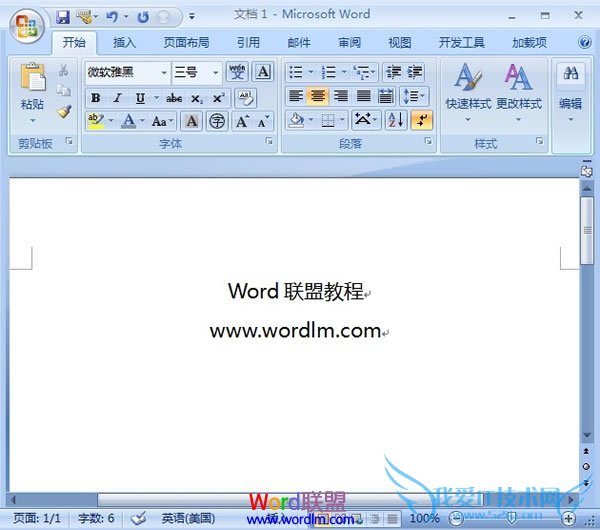Viewport: 600px width, 530px height.
Task: Click the vertical scrollbar thumb
Action: click(x=586, y=230)
